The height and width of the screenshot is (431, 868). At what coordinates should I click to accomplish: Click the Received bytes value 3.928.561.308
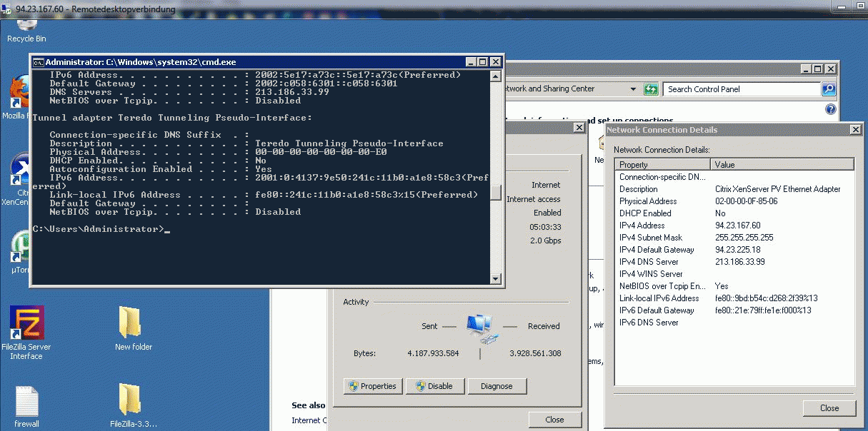(x=535, y=353)
